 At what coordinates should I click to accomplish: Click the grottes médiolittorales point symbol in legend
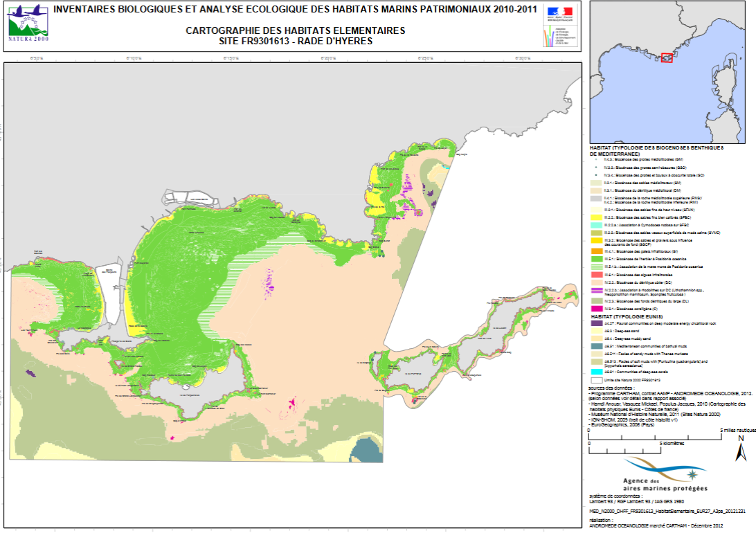(596, 160)
